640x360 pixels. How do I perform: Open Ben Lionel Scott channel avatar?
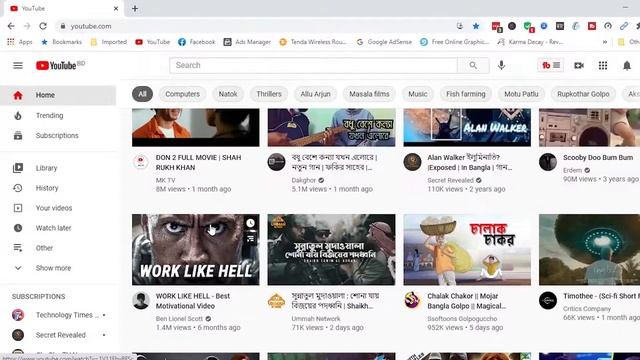coord(141,300)
